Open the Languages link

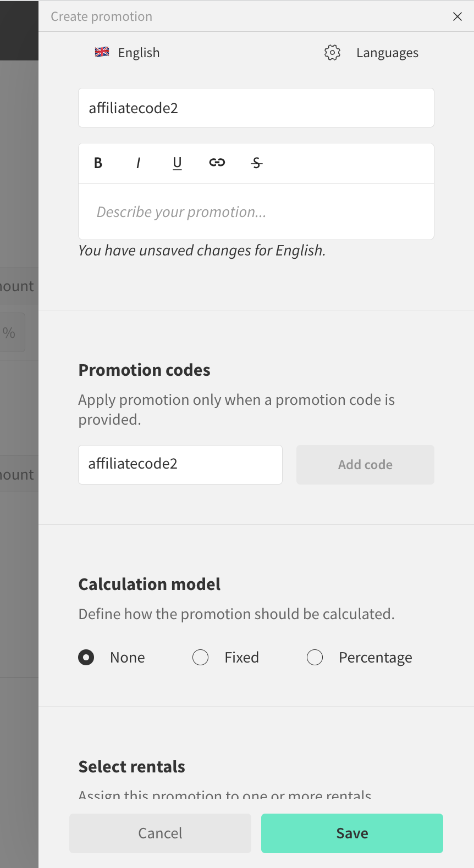coord(387,53)
